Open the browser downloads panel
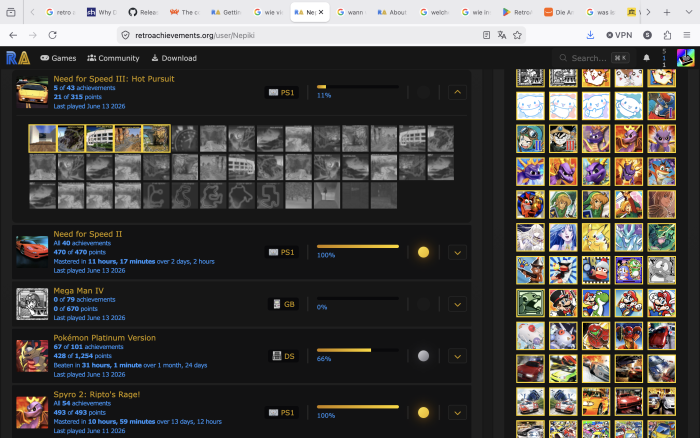This screenshot has height=438, width=700. pos(590,35)
